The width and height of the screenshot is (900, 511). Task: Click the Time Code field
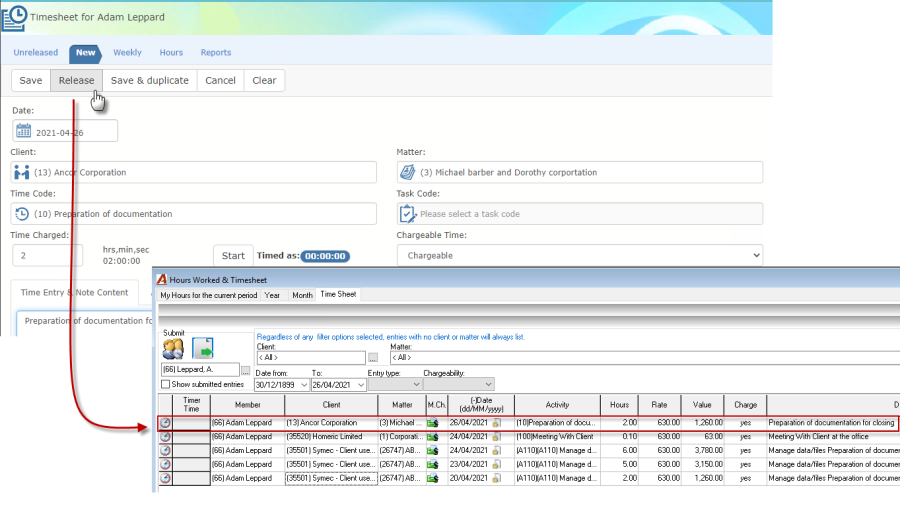coord(193,214)
